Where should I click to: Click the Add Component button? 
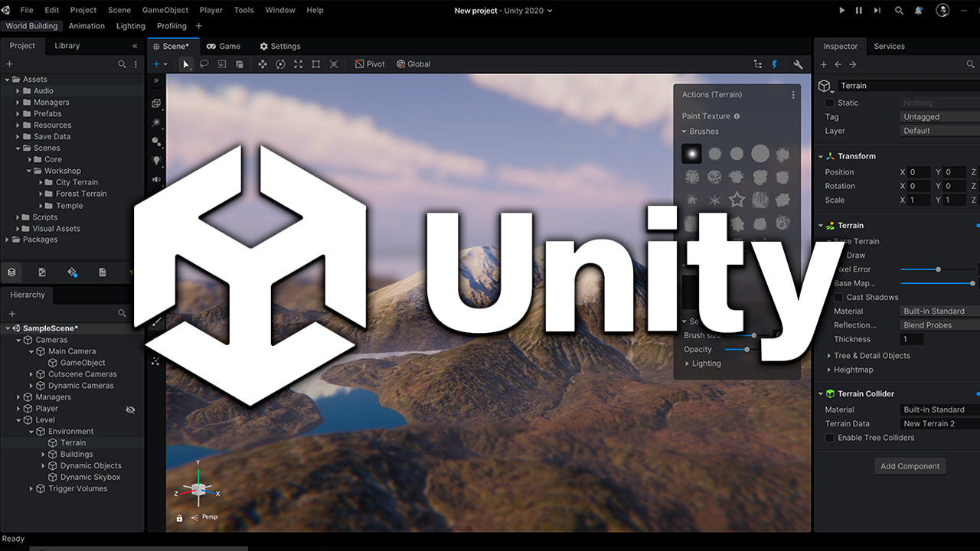pos(910,466)
